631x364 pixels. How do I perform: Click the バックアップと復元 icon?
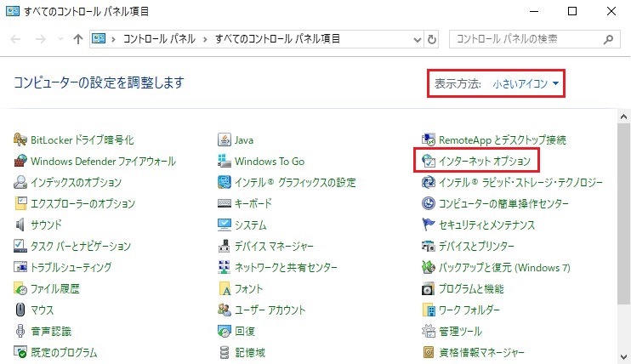(x=429, y=267)
